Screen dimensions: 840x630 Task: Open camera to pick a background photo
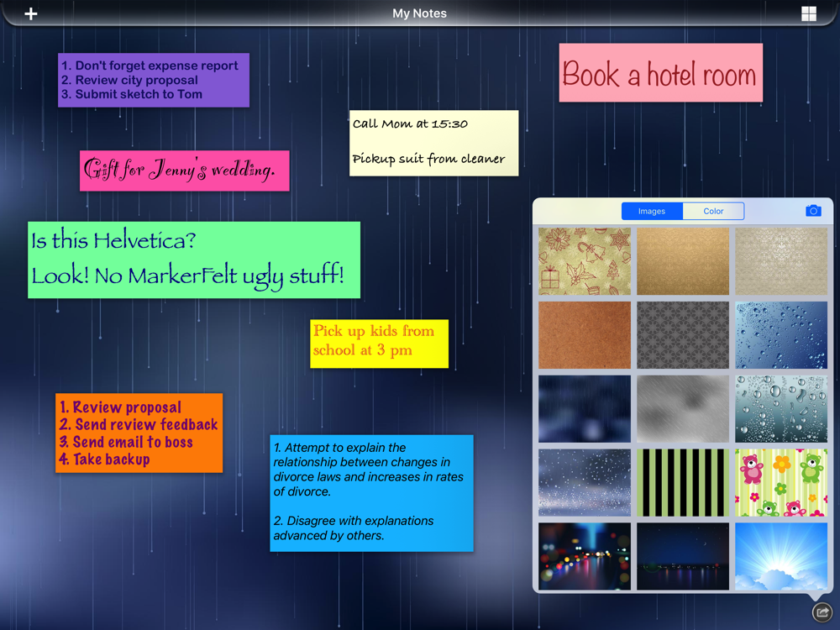813,211
